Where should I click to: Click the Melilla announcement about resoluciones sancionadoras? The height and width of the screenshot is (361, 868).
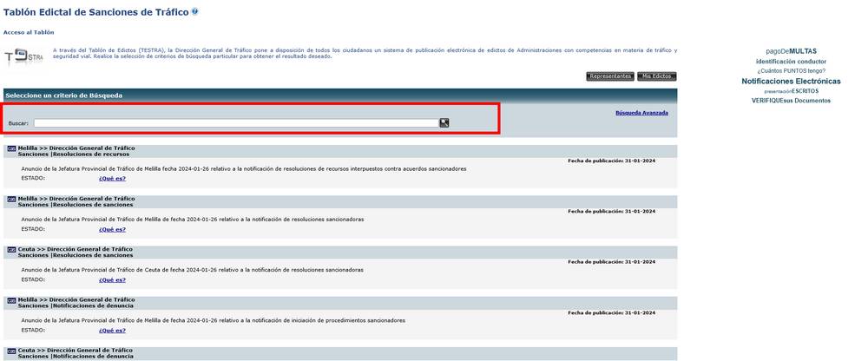[193, 220]
